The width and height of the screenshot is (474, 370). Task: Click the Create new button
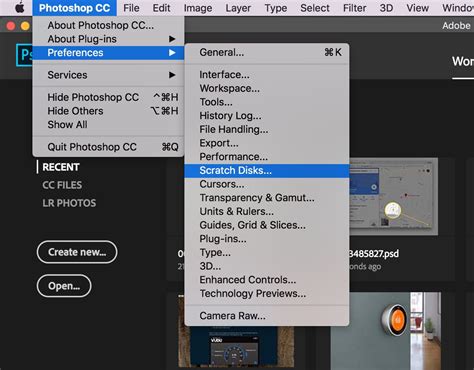[77, 252]
